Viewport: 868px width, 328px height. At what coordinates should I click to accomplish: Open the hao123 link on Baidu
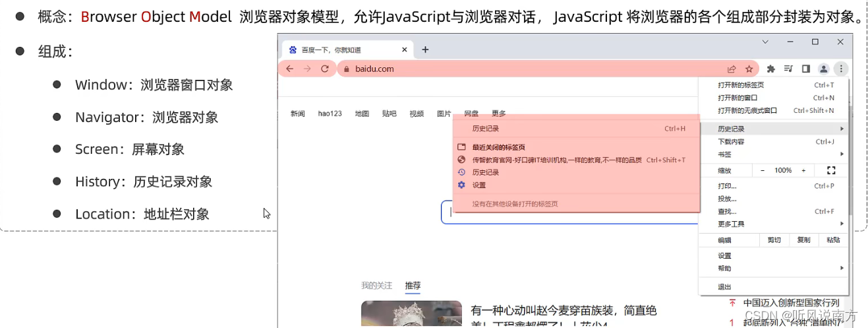(330, 114)
